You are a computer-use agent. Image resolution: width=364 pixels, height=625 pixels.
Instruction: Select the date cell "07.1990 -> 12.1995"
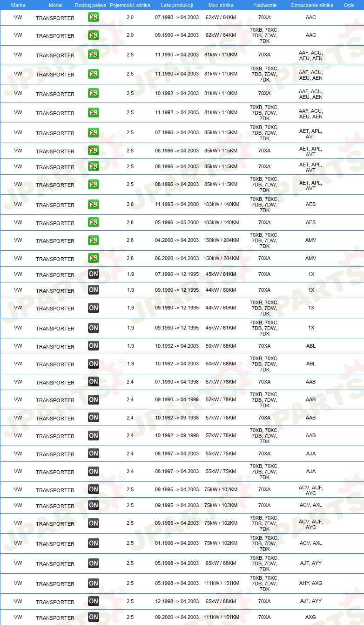point(177,274)
